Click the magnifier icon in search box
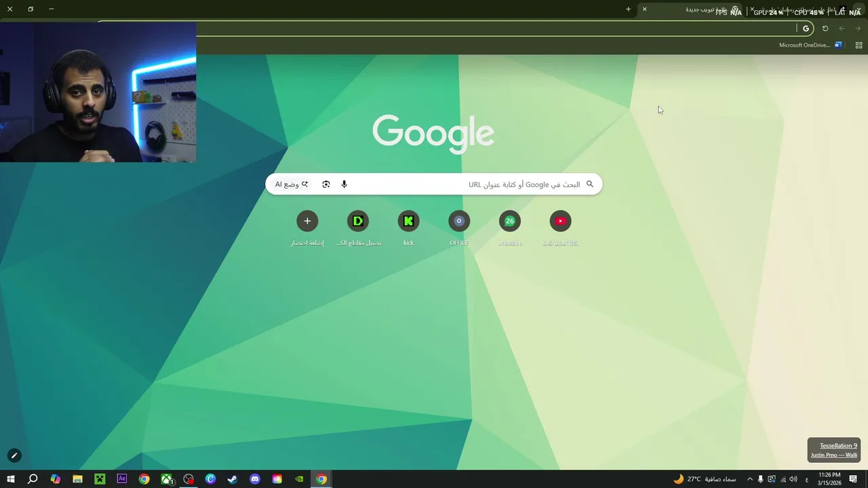This screenshot has height=488, width=868. click(x=589, y=184)
